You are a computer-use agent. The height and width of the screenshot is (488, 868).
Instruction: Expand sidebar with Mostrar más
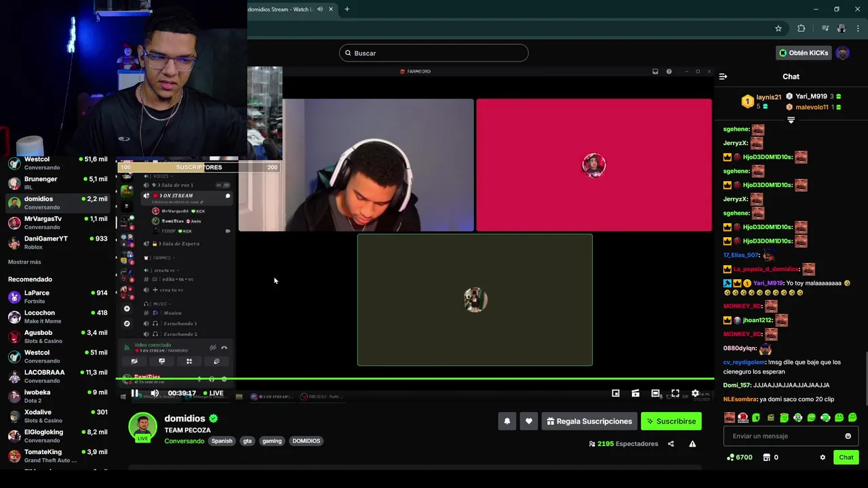coord(24,262)
